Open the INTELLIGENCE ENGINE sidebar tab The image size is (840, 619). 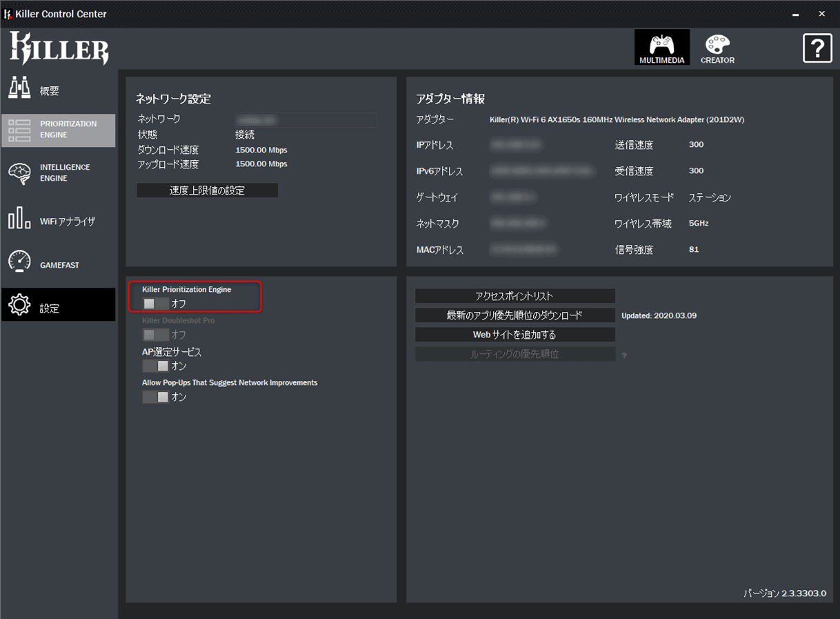tap(59, 173)
